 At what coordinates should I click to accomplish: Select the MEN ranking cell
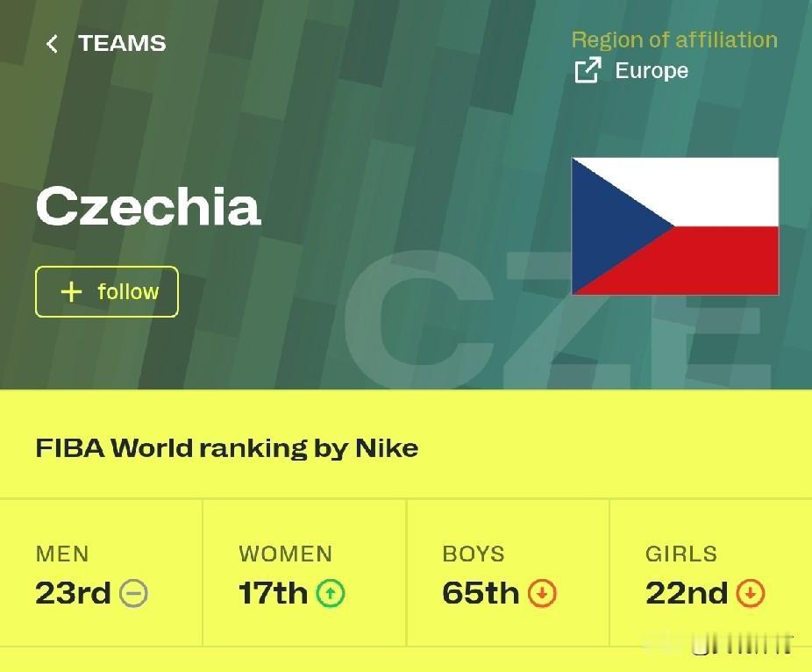[x=102, y=574]
